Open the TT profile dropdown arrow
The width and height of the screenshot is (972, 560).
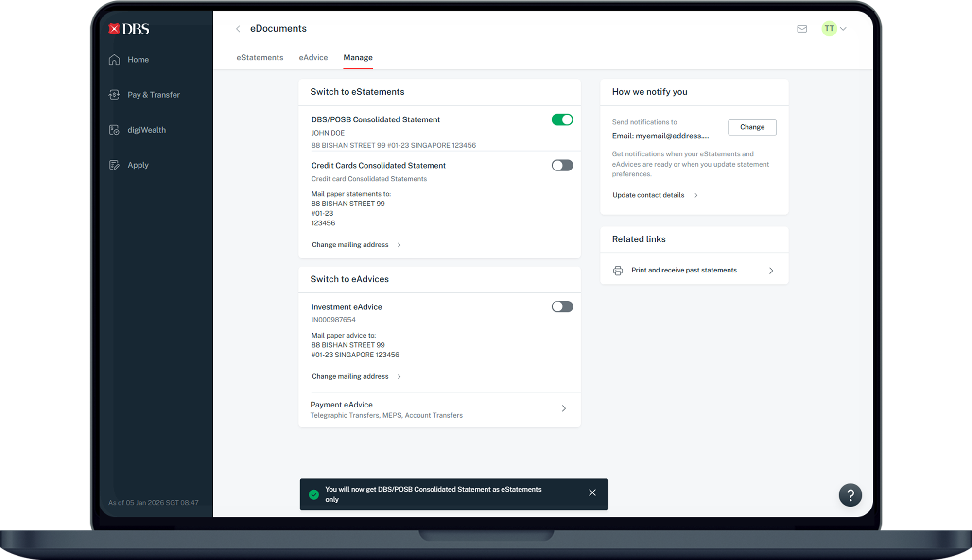tap(843, 29)
